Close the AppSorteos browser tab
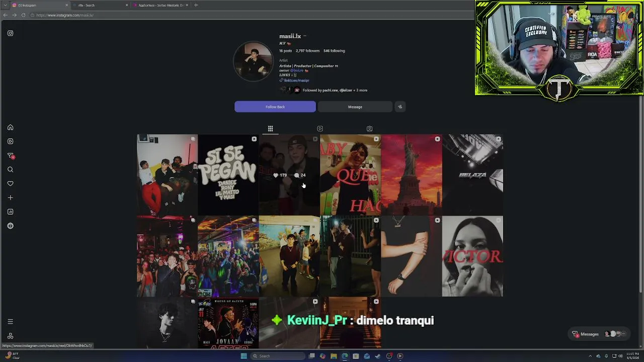 pyautogui.click(x=187, y=5)
